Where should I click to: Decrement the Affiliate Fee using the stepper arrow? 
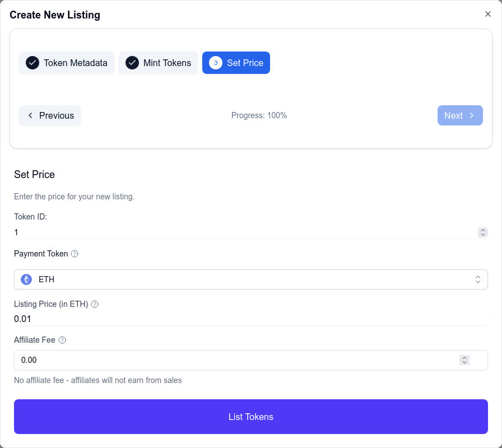[464, 363]
